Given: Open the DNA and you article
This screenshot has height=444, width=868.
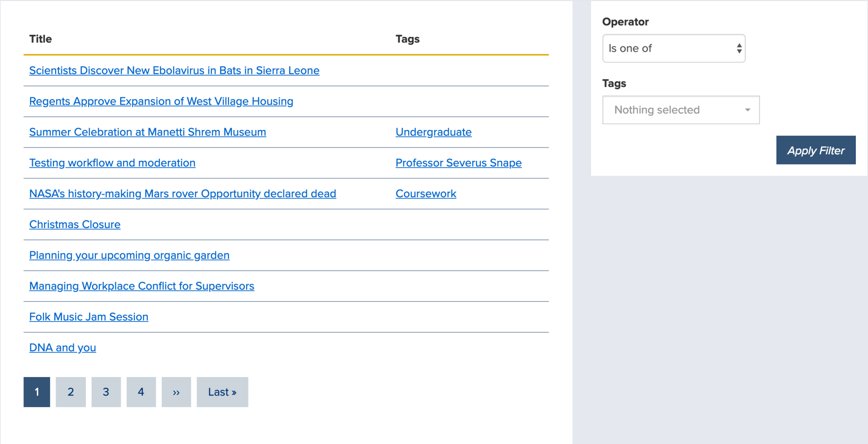Looking at the screenshot, I should point(62,348).
